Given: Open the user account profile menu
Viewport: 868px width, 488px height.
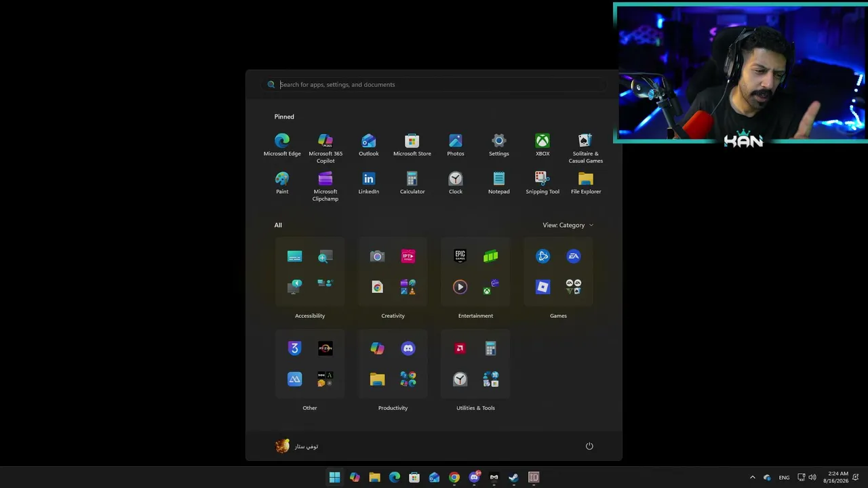Looking at the screenshot, I should point(297,446).
